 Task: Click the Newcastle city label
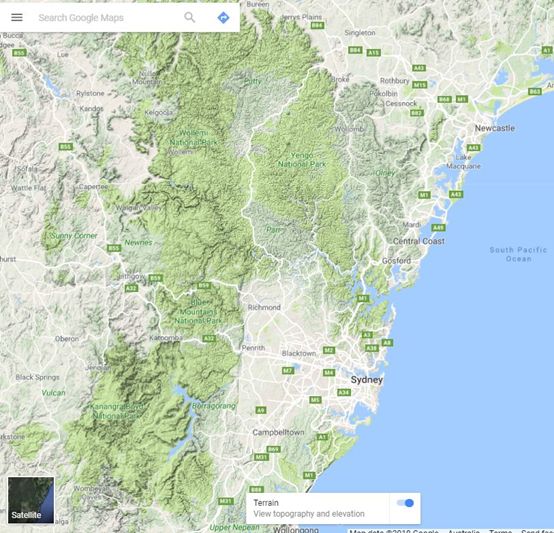(494, 128)
